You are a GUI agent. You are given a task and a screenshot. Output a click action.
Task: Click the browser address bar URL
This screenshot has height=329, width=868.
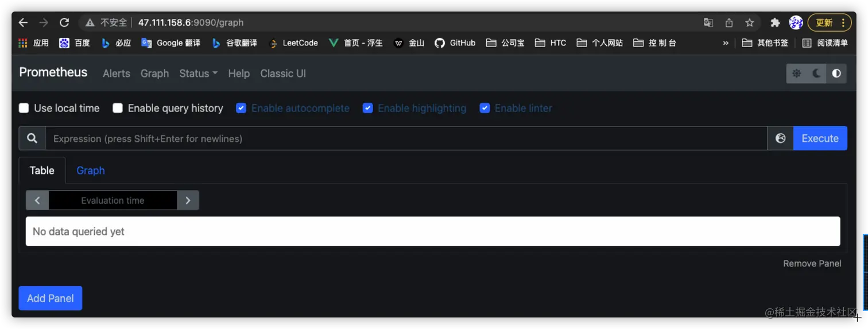point(191,23)
